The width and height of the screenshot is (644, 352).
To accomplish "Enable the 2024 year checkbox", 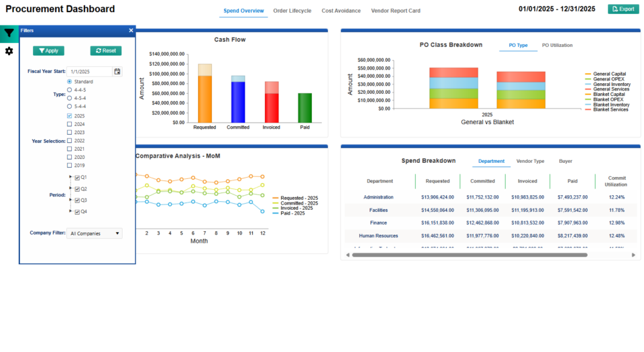I will coord(70,124).
